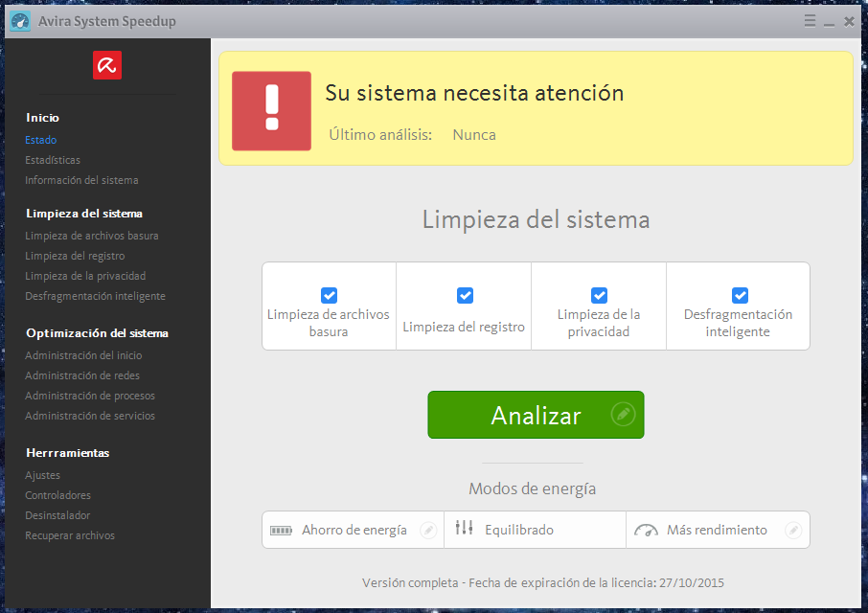Click the Inicio section header
Screen dimensions: 868x613
tap(42, 117)
